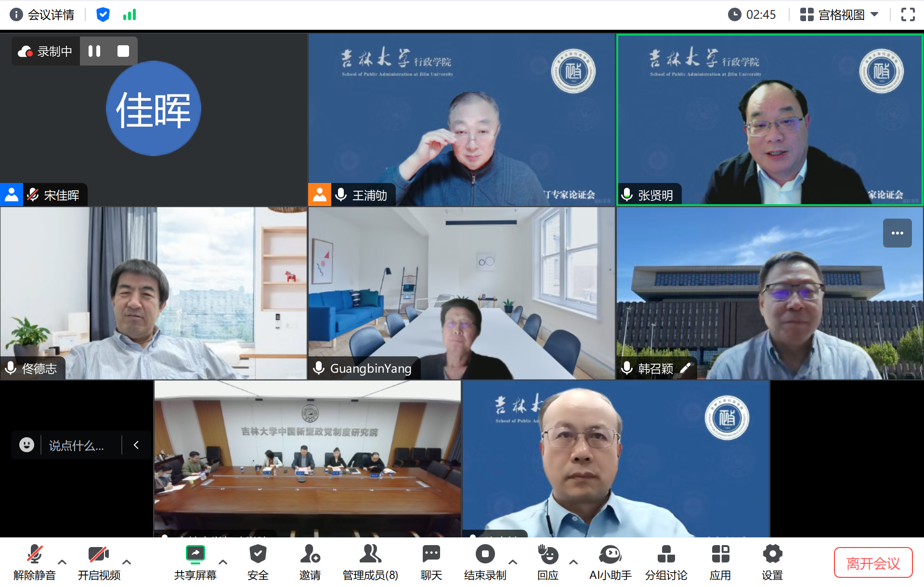Unmute microphone (解除静音)
This screenshot has width=924, height=587.
(34, 555)
